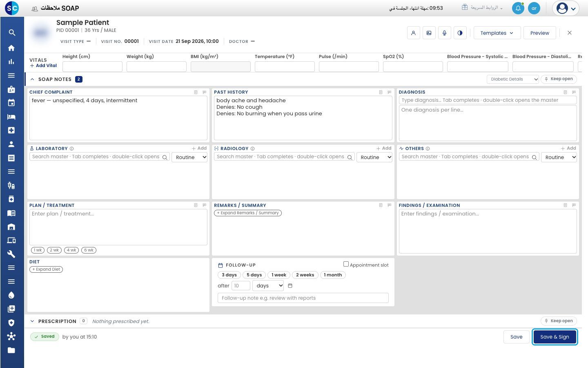Switch language via ar button

pyautogui.click(x=534, y=8)
